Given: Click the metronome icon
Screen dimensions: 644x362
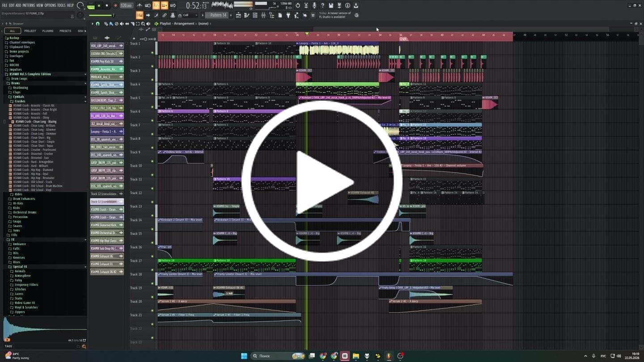Looking at the screenshot, I should point(140,5).
